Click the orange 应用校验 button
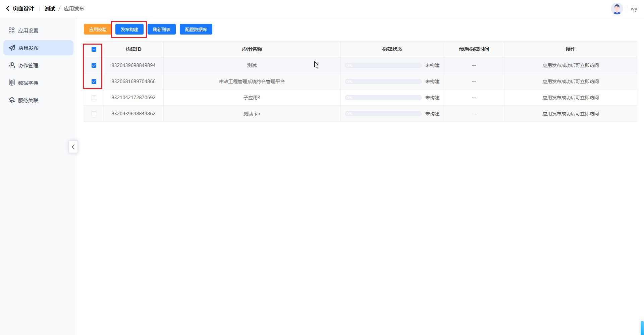 tap(98, 30)
